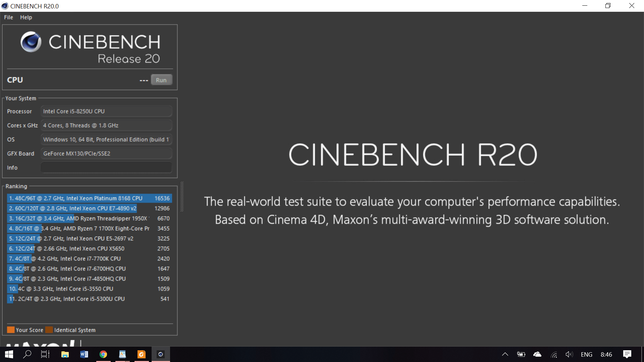Open the blue app with letter A on the taskbar
644x362 pixels.
(122, 354)
